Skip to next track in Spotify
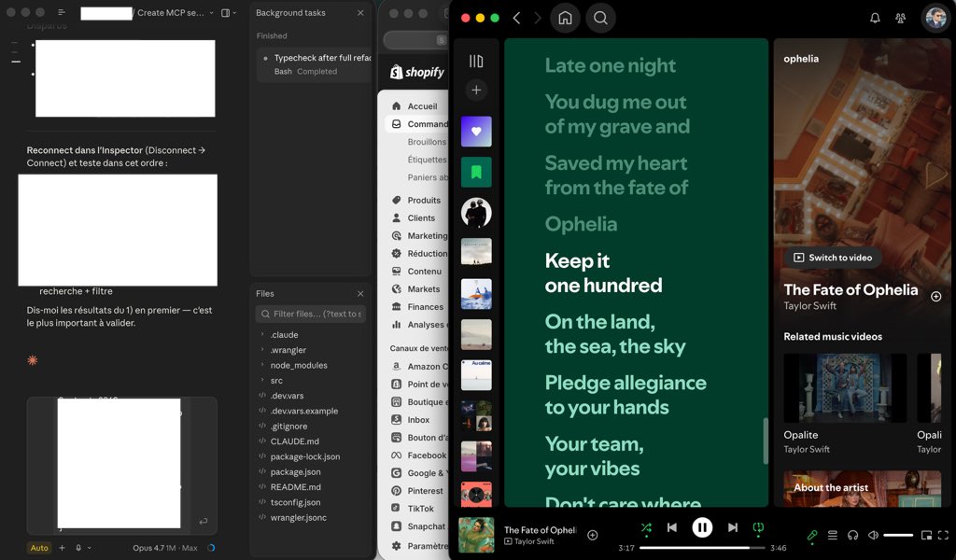This screenshot has width=956, height=560. click(x=733, y=527)
